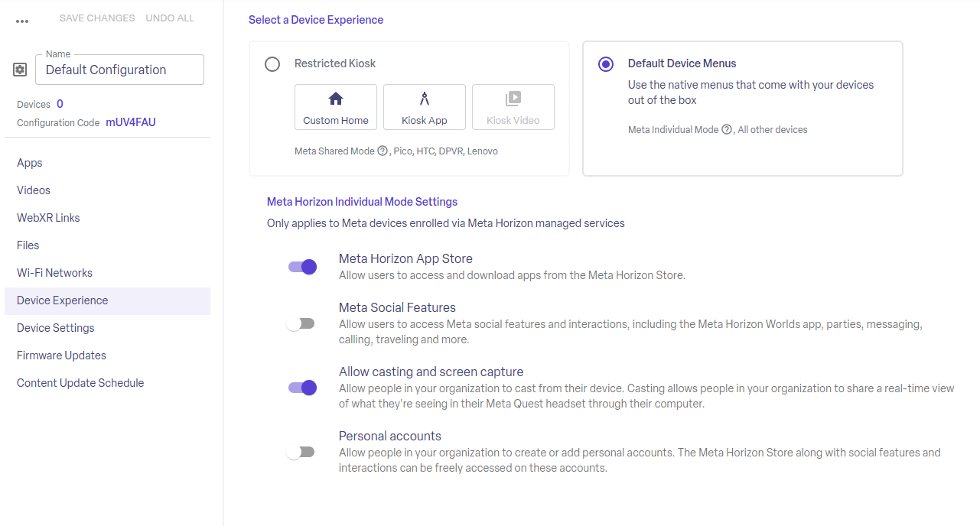The height and width of the screenshot is (526, 980).
Task: Open Content Update Schedule
Action: [x=107, y=383]
